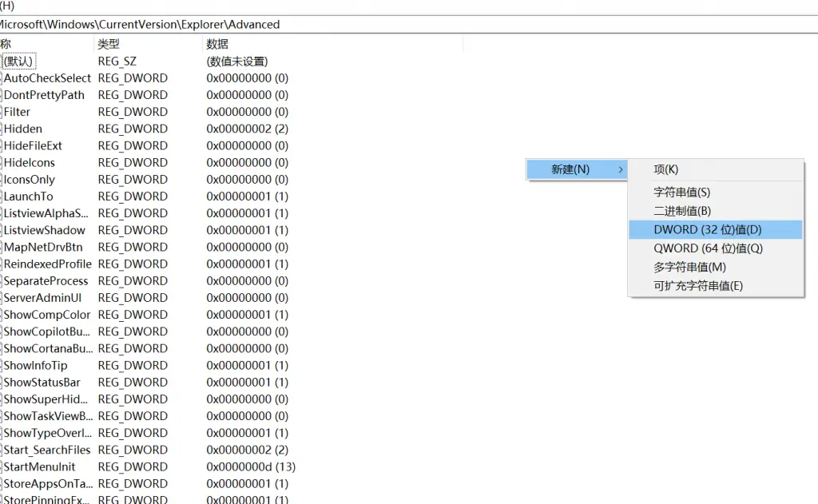Click data 0x00000001 (1) of LaunchTo
This screenshot has height=504, width=818.
(x=248, y=196)
